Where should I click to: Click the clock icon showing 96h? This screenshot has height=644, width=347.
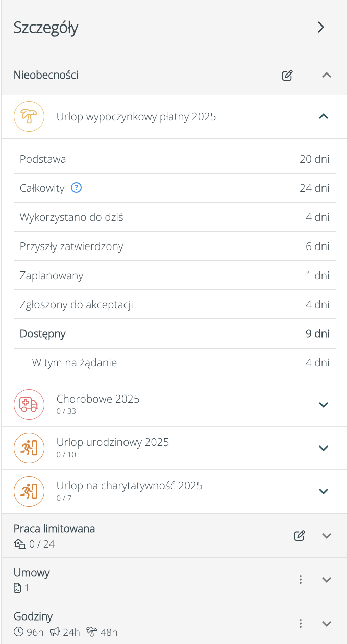[19, 632]
